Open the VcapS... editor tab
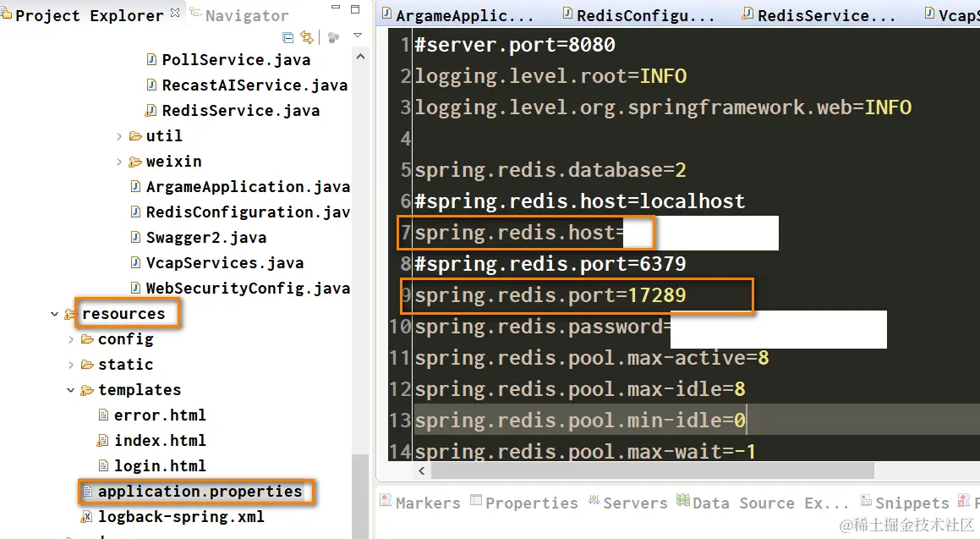Screen dimensions: 980x539 tap(951, 15)
